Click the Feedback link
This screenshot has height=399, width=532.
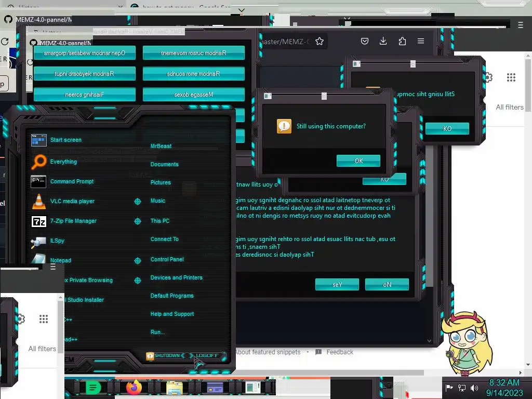tap(340, 352)
